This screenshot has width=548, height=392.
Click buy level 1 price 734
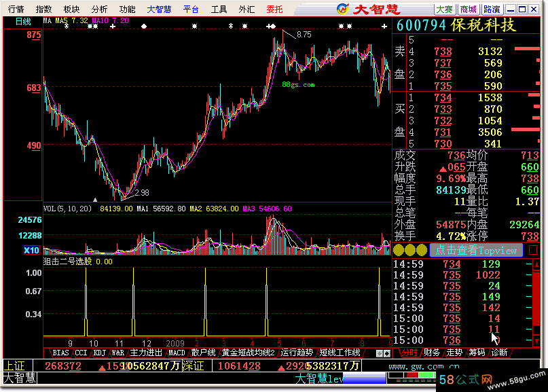[443, 98]
